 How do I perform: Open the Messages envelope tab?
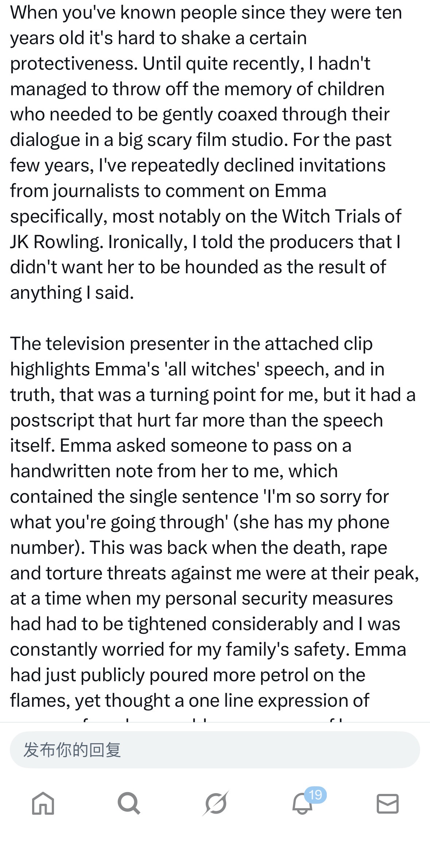(x=387, y=803)
